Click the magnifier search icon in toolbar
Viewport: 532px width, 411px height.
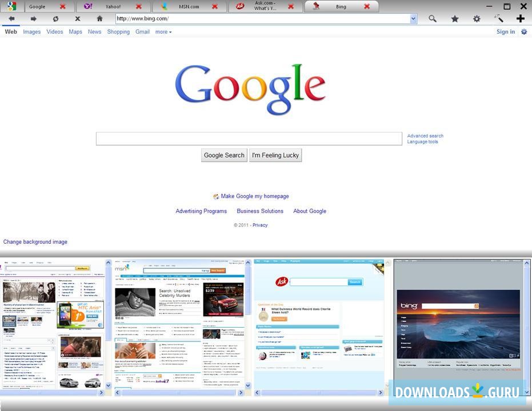433,19
